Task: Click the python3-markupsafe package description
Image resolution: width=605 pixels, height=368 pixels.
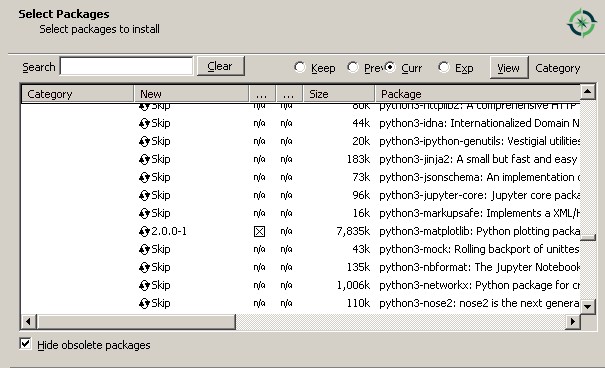Action: click(479, 213)
